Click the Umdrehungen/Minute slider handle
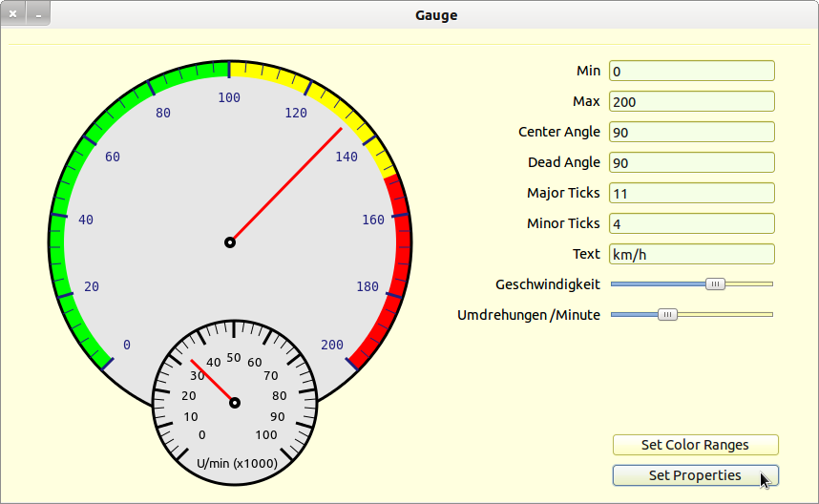Image resolution: width=819 pixels, height=504 pixels. tap(668, 314)
